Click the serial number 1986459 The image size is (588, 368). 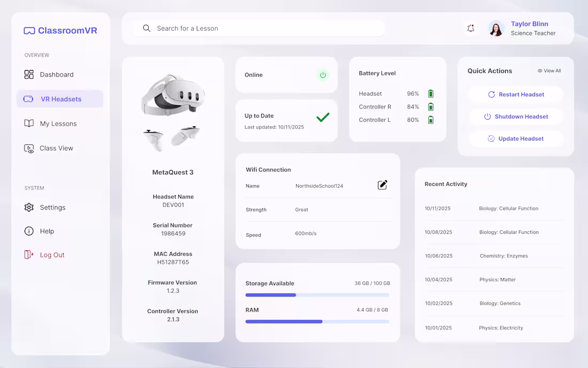(x=173, y=233)
